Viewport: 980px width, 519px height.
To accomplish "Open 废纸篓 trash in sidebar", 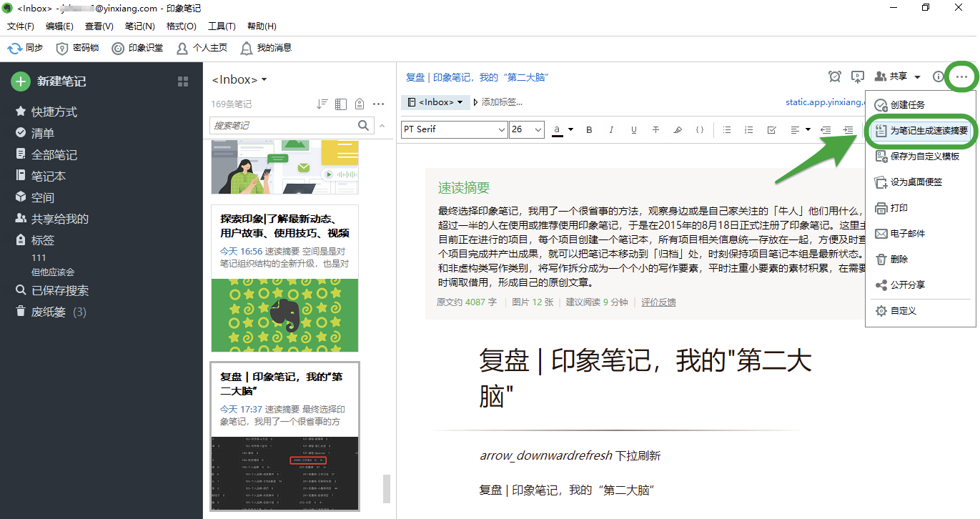I will [51, 312].
